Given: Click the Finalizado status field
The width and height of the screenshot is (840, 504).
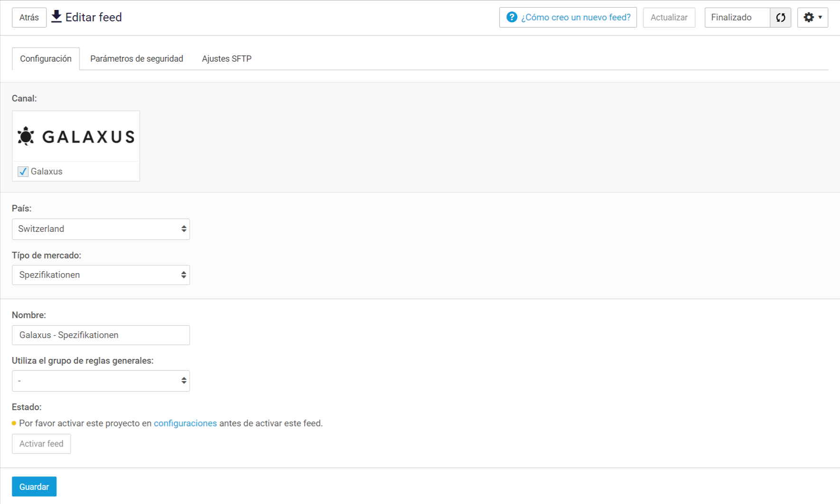Looking at the screenshot, I should (737, 18).
